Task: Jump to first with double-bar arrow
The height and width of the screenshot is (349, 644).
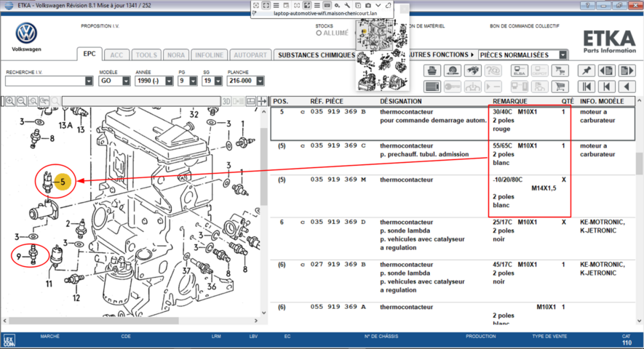Action: coord(587,87)
